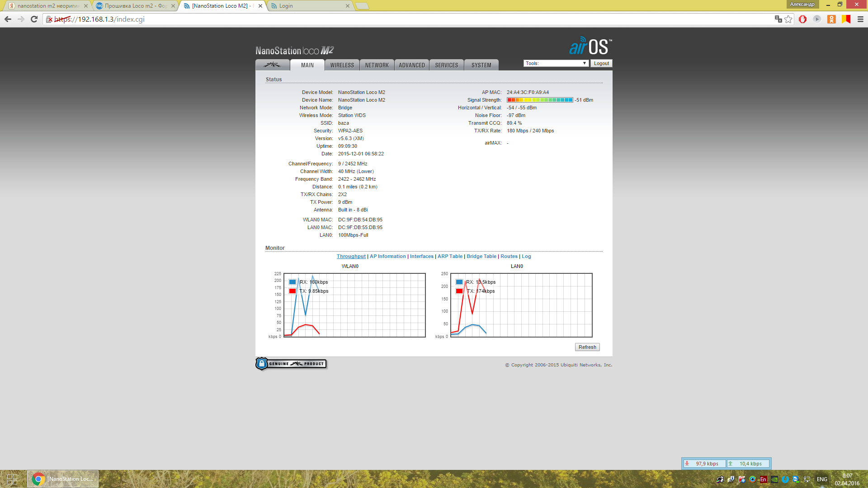Click the circular blue-eye tray icon

753,479
